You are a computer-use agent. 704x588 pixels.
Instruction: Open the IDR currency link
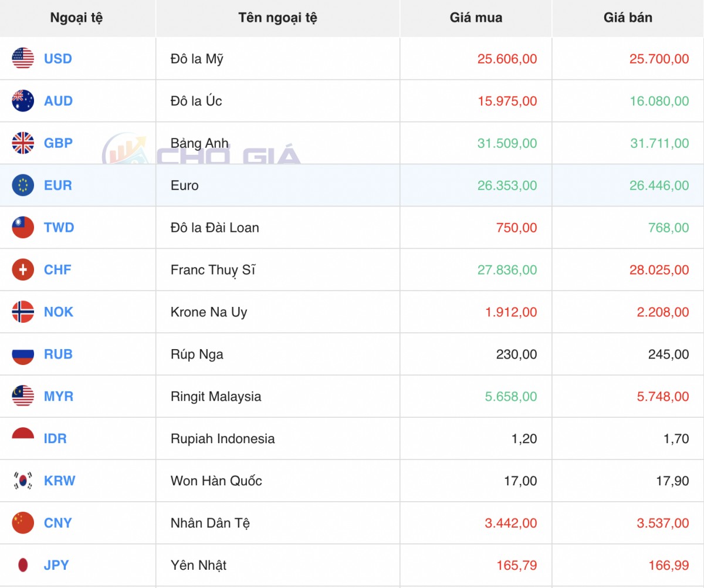coord(55,439)
